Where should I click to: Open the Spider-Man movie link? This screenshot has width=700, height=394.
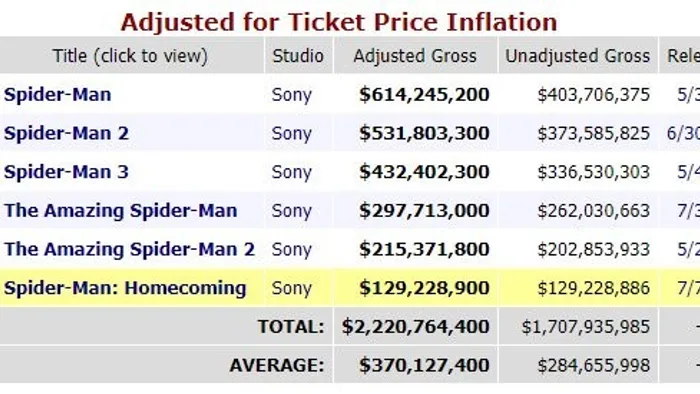(58, 95)
